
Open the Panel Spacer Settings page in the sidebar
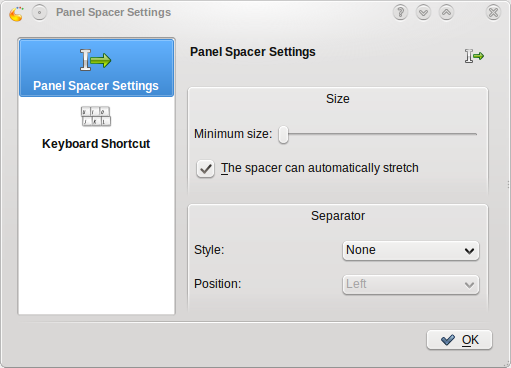tap(96, 68)
